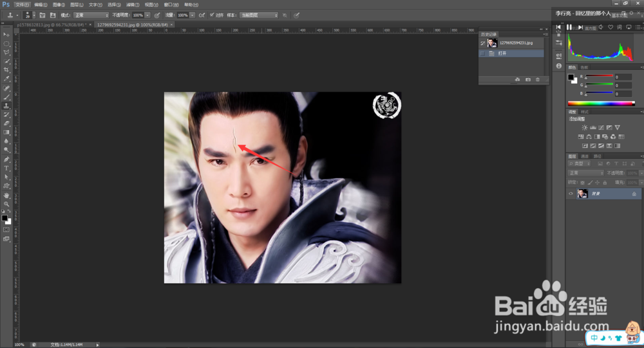This screenshot has width=644, height=348.
Task: Toggle Quick Mask mode
Action: [x=6, y=230]
